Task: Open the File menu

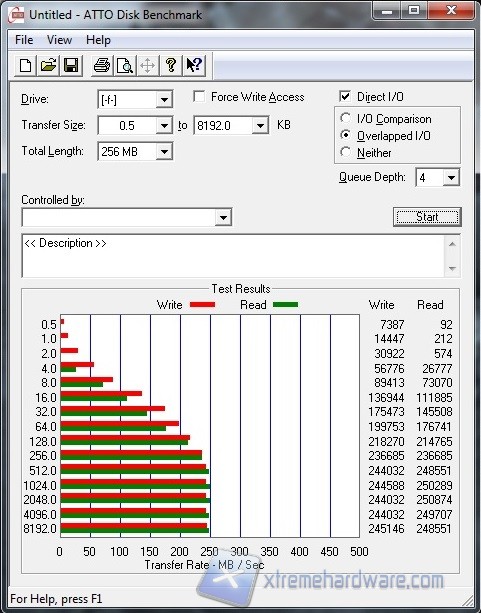Action: 24,40
